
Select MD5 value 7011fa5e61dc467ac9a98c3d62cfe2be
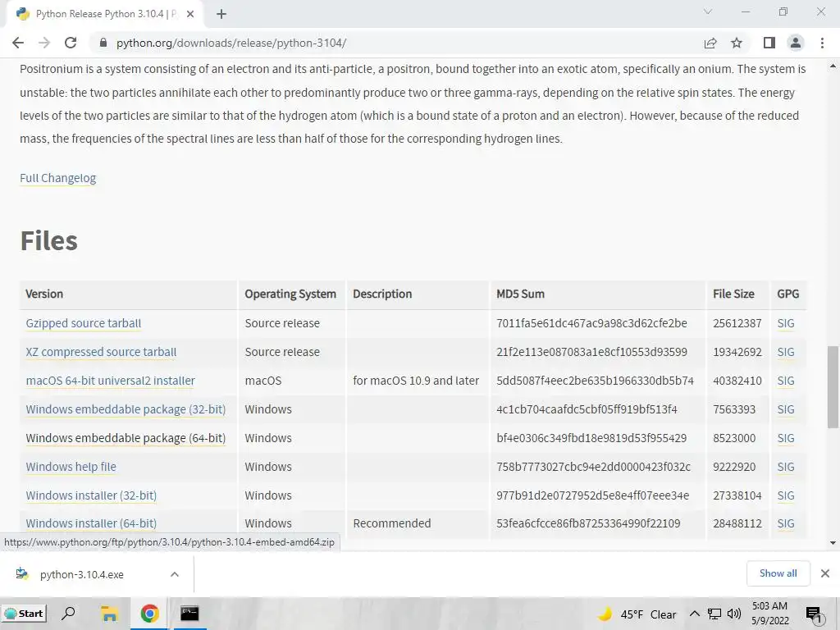[x=591, y=323]
